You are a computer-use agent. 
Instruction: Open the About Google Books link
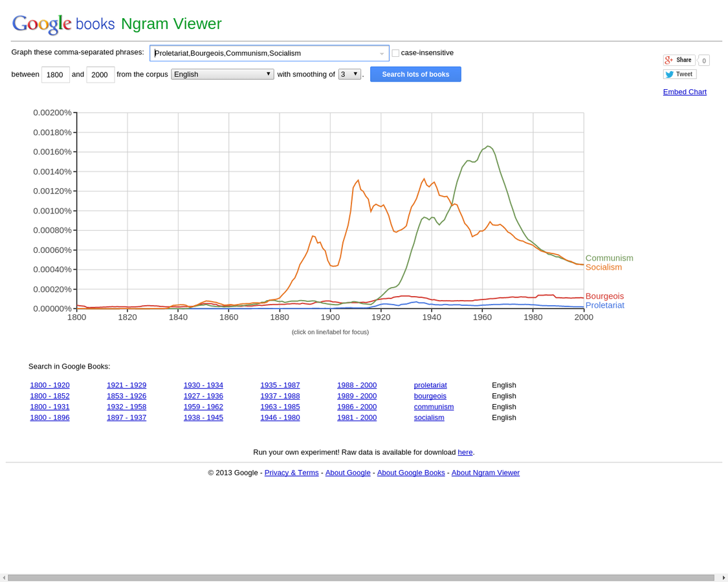pos(411,473)
